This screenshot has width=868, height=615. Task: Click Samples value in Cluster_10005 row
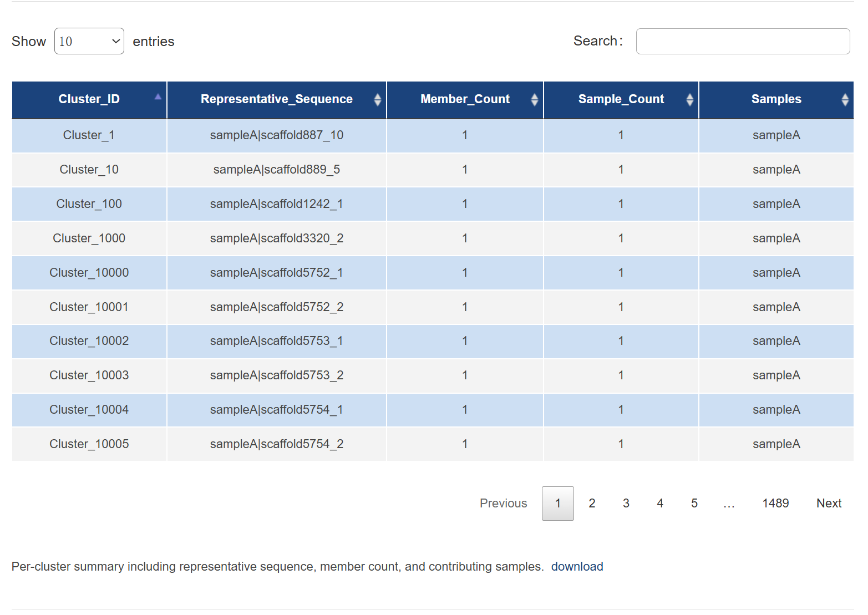tap(776, 444)
